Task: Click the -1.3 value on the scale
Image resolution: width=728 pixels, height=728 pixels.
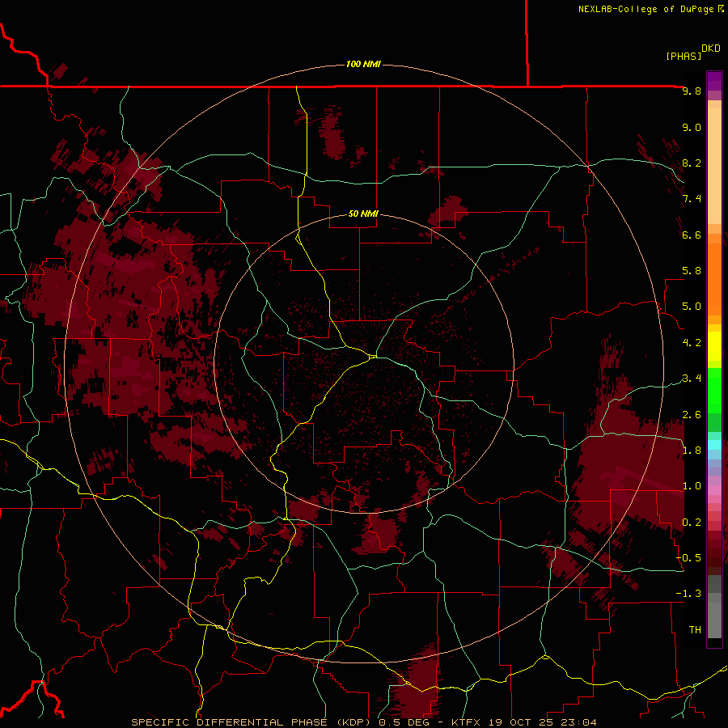Action: click(688, 594)
